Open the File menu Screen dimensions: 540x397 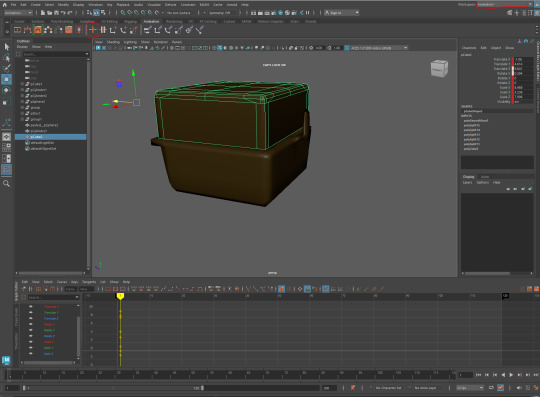coord(13,5)
